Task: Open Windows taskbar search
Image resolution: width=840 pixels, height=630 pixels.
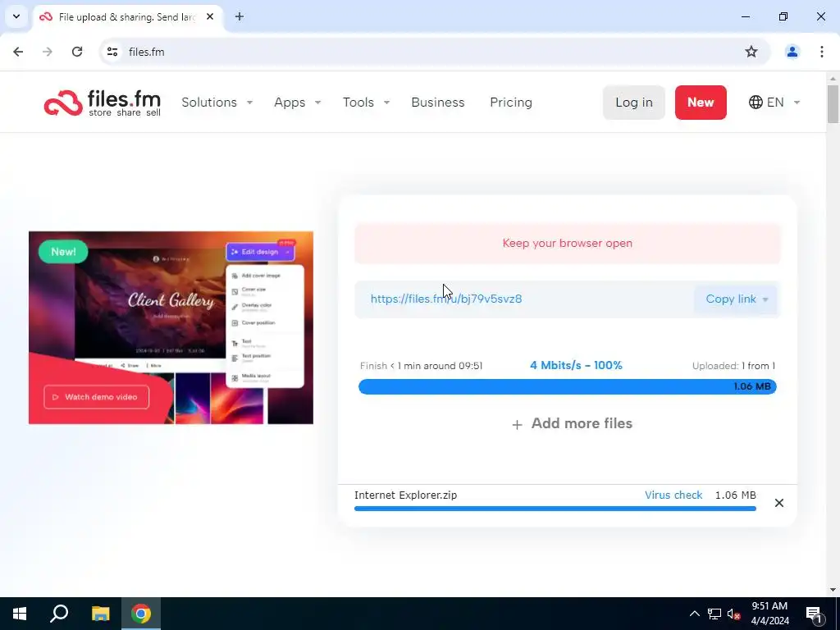Action: tap(59, 614)
